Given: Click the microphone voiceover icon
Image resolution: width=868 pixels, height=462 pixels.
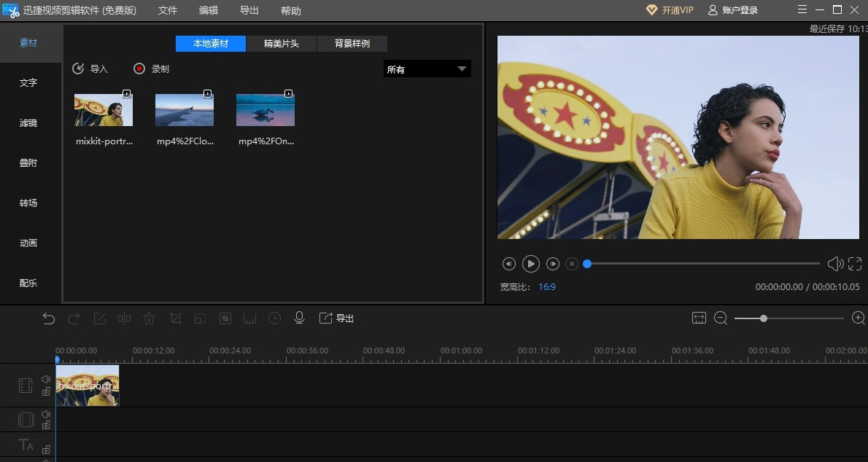Looking at the screenshot, I should click(299, 318).
